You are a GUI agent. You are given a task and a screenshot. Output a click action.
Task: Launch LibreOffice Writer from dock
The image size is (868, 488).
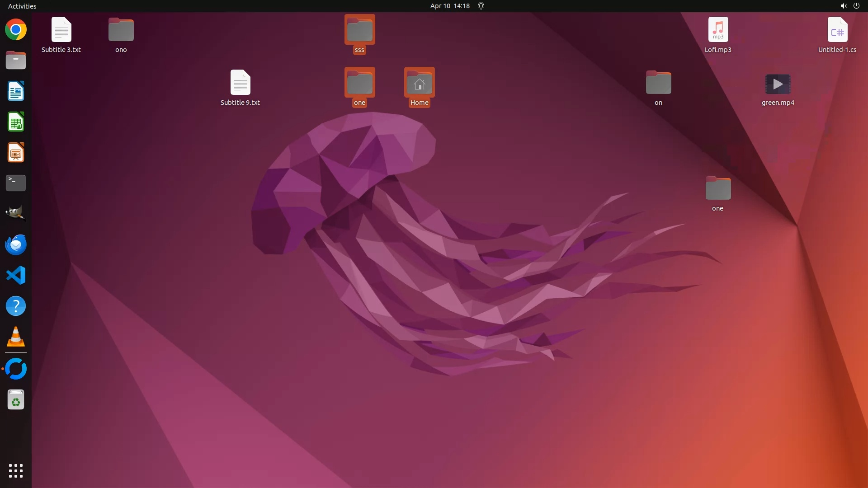coord(16,91)
